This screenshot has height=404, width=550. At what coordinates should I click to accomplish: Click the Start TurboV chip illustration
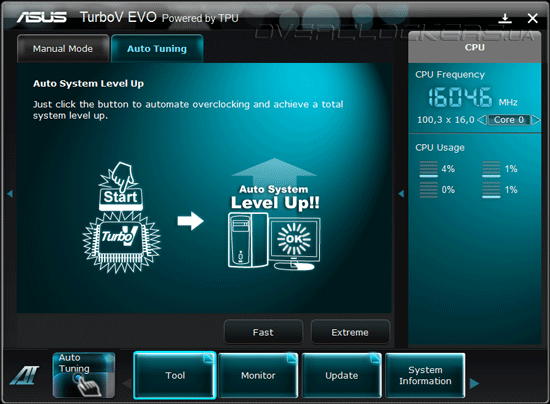click(x=121, y=217)
